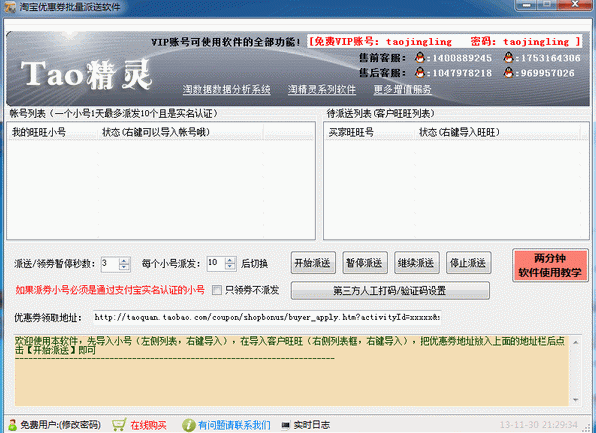Viewport: 596px width, 433px height.
Task: Click the free user avatar icon in status bar
Action: [12, 425]
